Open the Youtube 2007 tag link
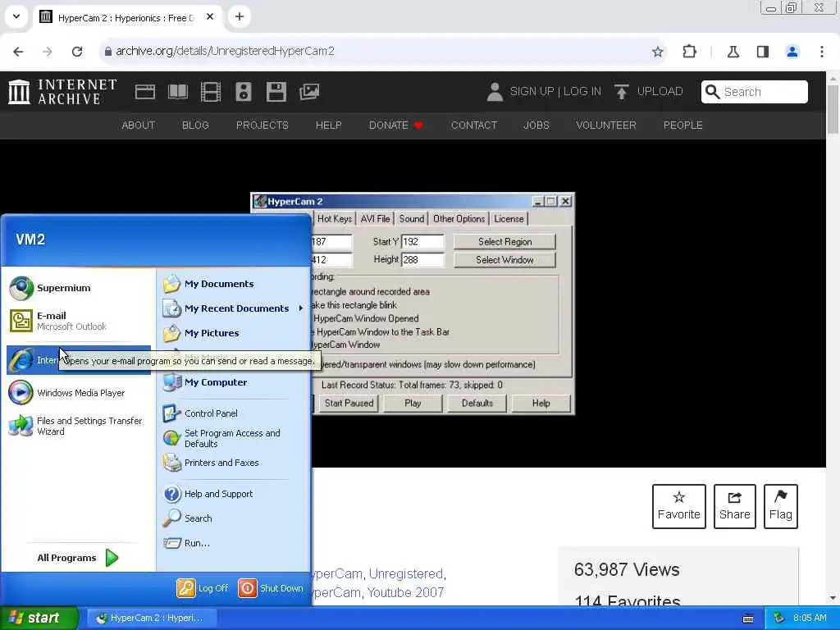 [405, 592]
